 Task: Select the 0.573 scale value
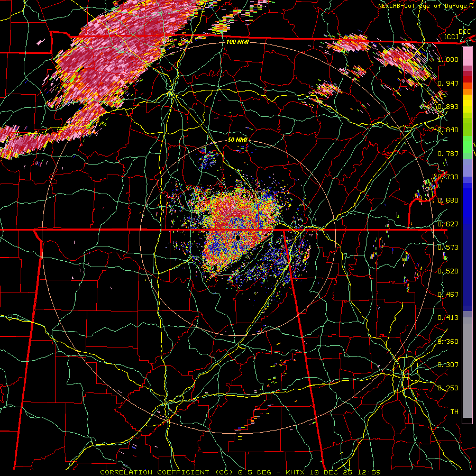(x=448, y=248)
